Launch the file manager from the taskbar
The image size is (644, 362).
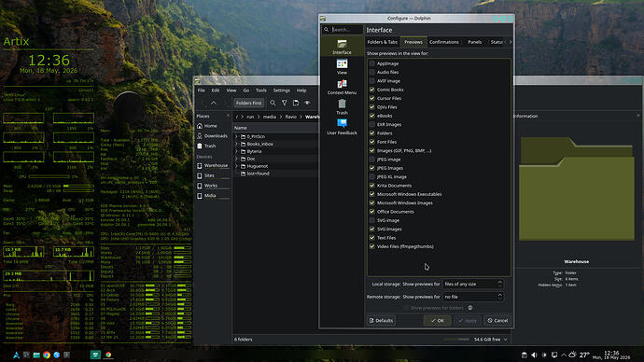coord(36,355)
